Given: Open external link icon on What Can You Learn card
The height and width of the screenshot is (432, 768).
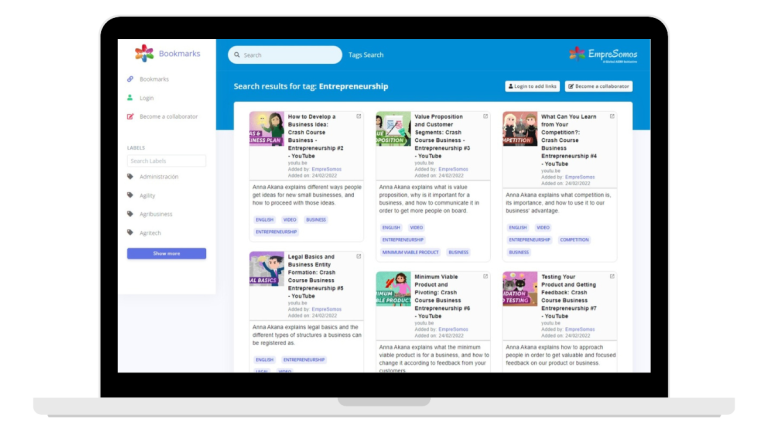Looking at the screenshot, I should [612, 116].
